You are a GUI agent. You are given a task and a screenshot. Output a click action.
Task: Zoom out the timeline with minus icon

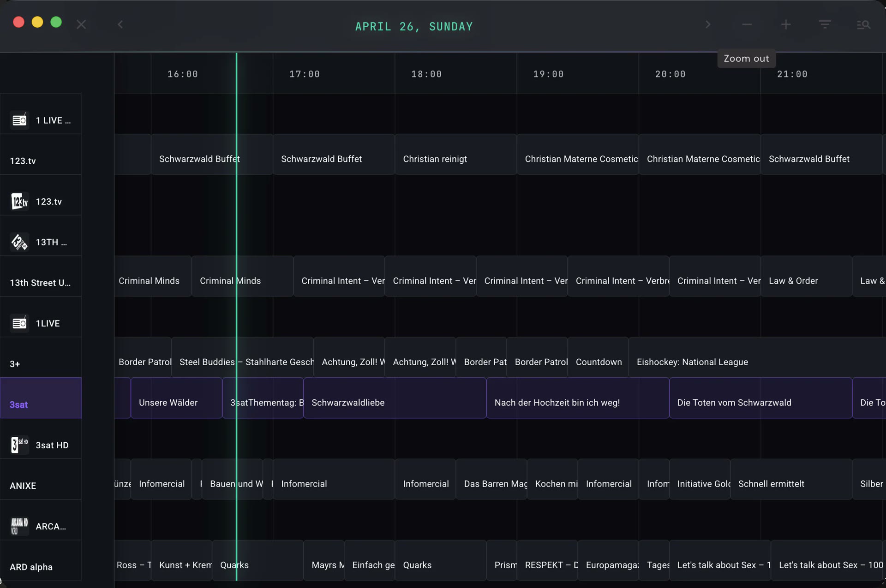[x=747, y=24]
